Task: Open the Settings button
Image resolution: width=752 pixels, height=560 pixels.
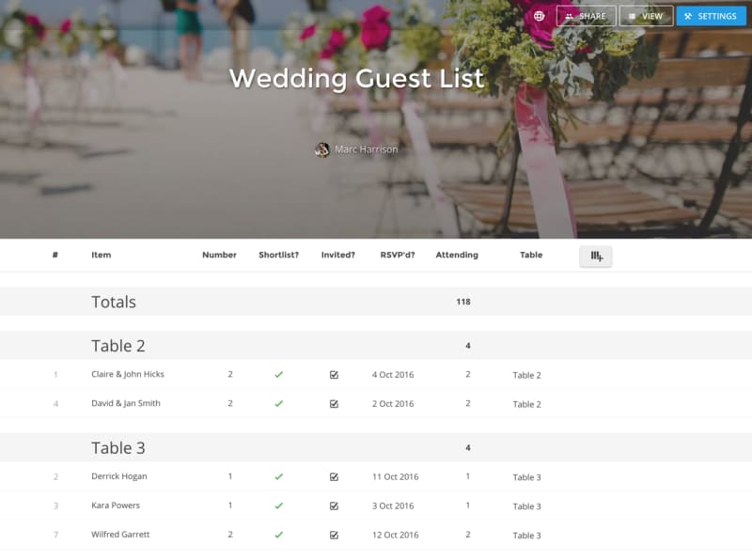Action: click(x=711, y=16)
